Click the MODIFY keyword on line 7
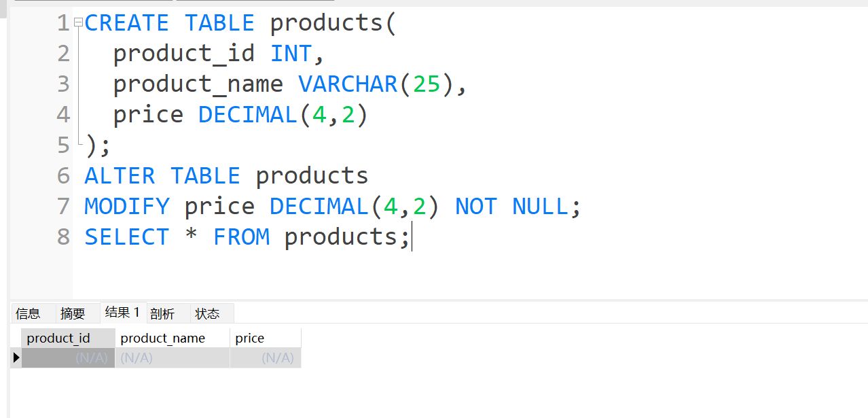 point(126,207)
